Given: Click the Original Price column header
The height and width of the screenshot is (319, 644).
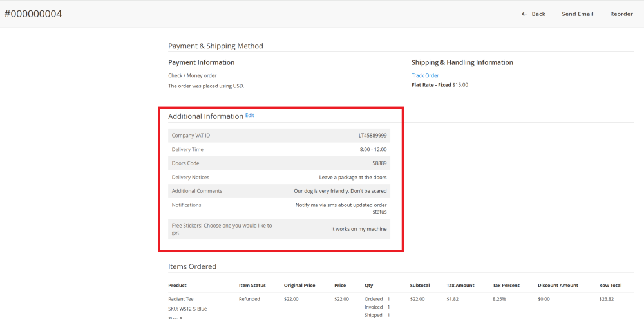Looking at the screenshot, I should tap(299, 286).
